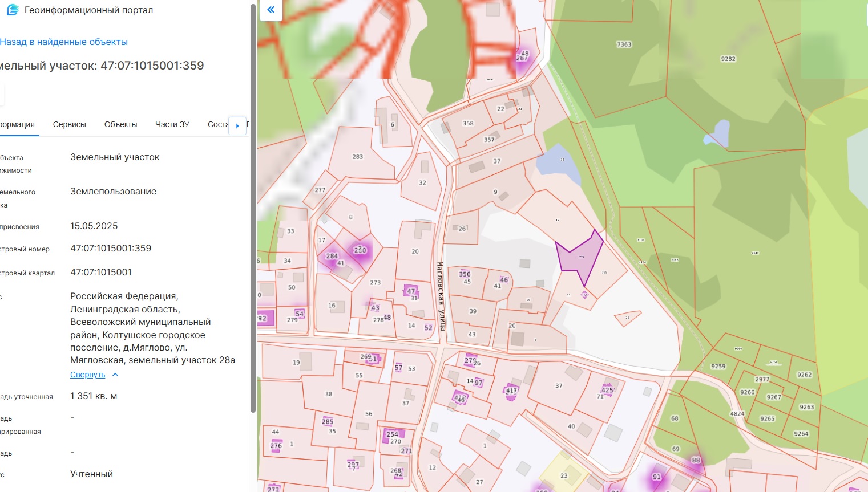Click the Мягловская улица street label
868x492 pixels.
click(441, 296)
